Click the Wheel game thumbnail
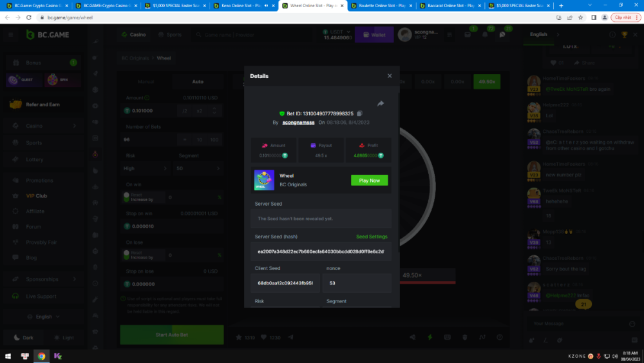Viewport: 644px width, 363px height. click(x=264, y=180)
